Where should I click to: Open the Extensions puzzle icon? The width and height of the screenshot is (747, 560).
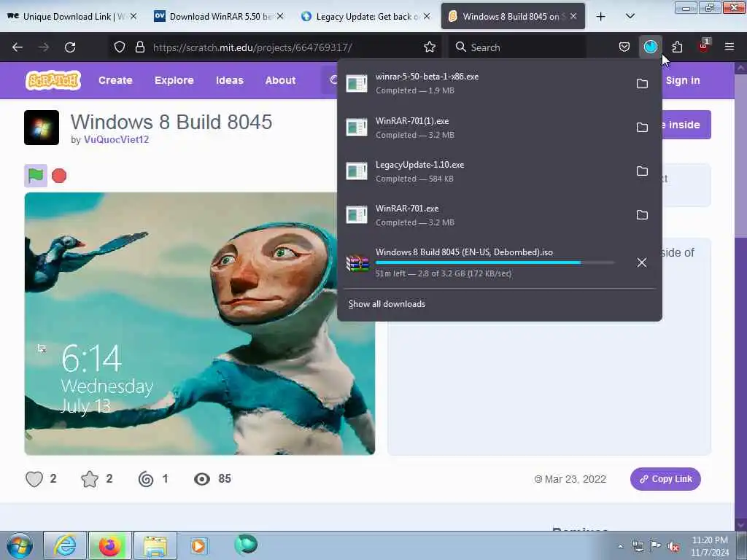click(x=677, y=47)
